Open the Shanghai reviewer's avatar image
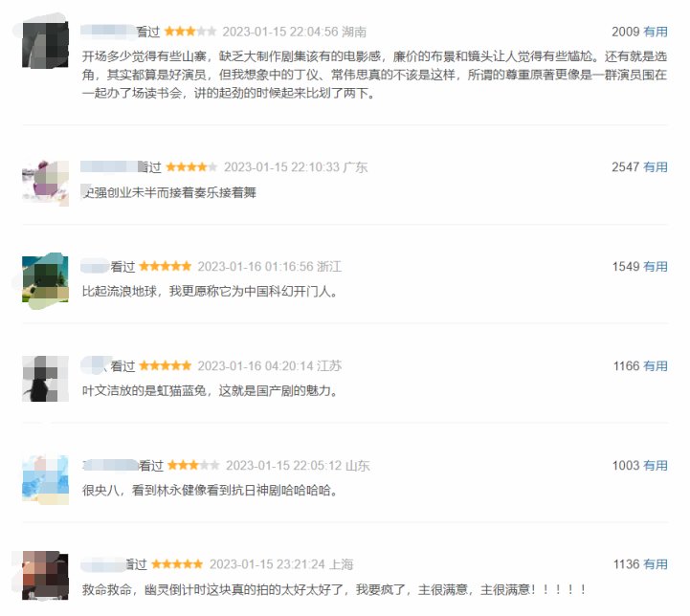Image resolution: width=690 pixels, height=616 pixels. tap(44, 579)
